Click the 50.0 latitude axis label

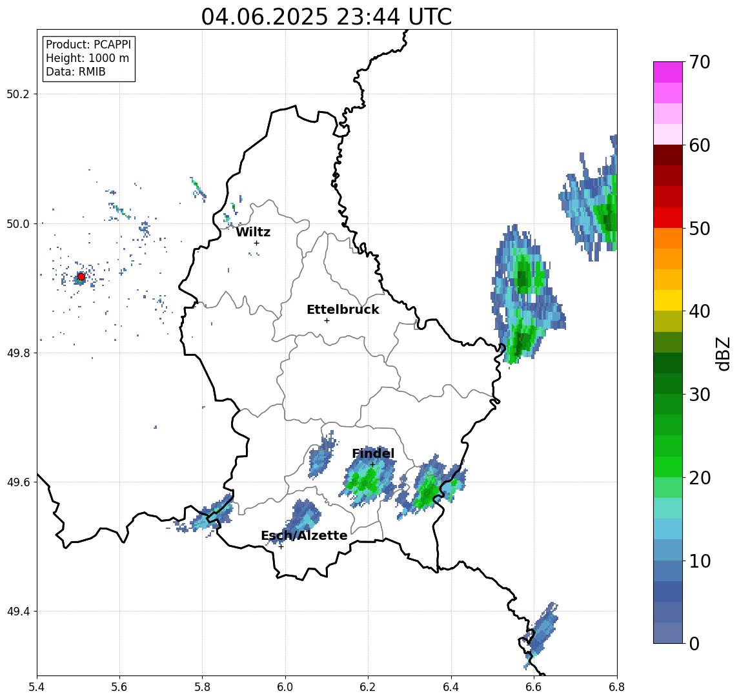tap(18, 223)
